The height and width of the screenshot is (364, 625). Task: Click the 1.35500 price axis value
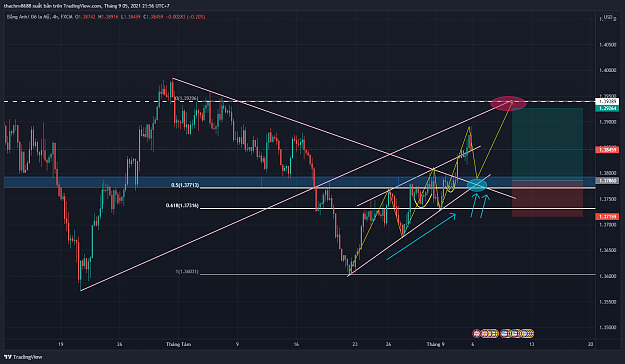tap(607, 302)
